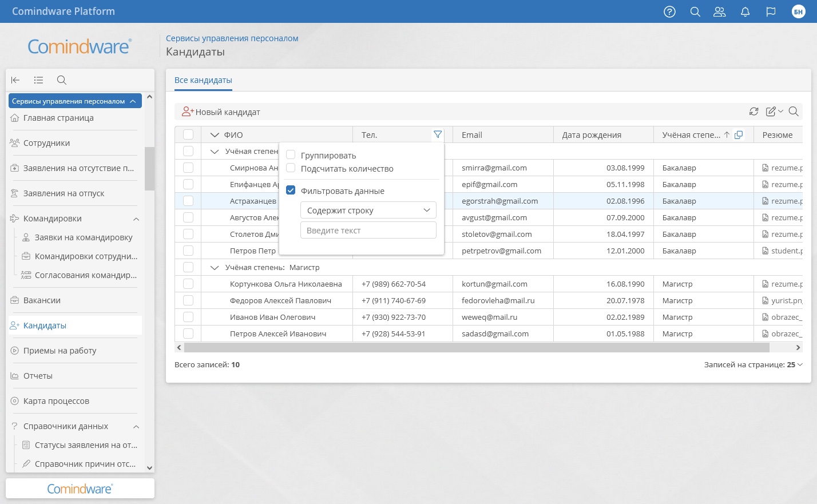
Task: Click the filter funnel in Тел. column
Action: [438, 134]
